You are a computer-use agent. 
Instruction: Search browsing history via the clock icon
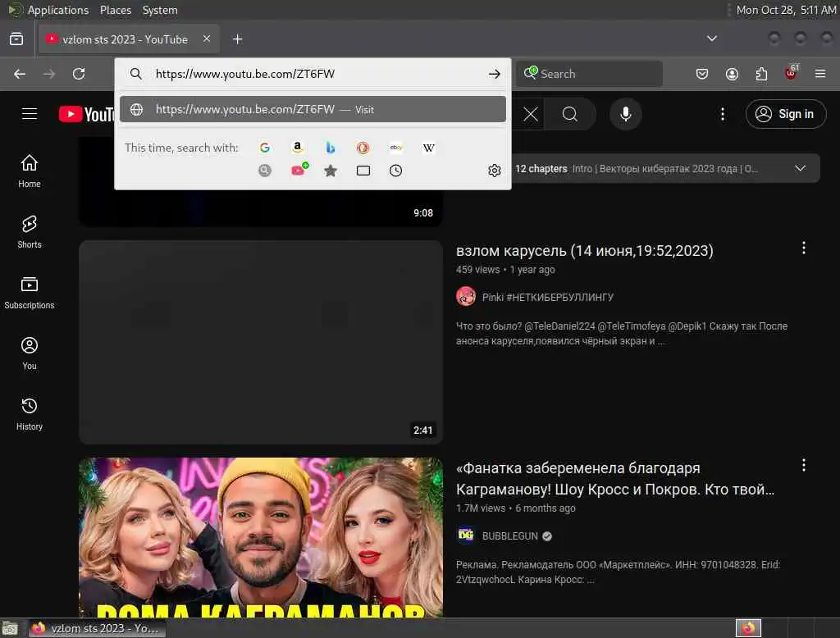tap(396, 171)
